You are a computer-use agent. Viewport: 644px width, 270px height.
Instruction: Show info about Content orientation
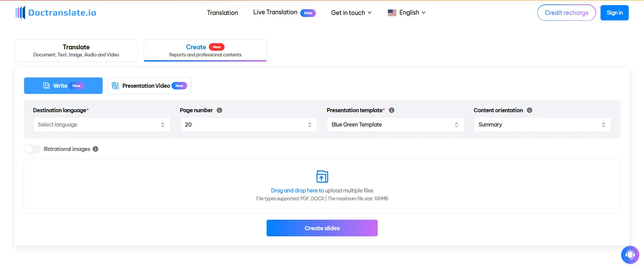click(530, 110)
